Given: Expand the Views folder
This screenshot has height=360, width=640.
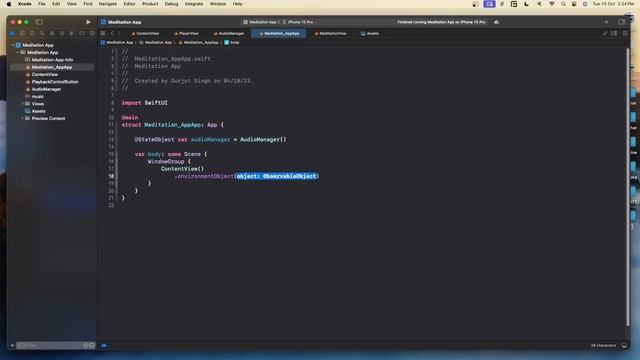Looking at the screenshot, I should [x=22, y=104].
